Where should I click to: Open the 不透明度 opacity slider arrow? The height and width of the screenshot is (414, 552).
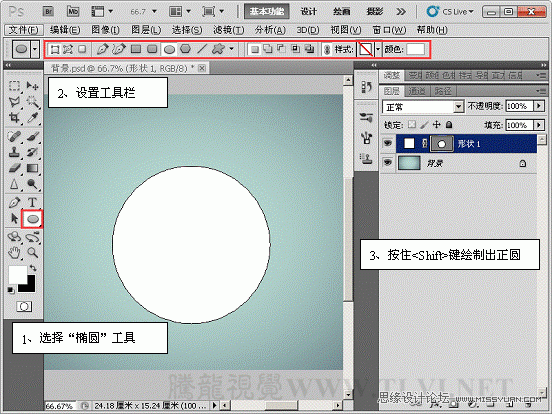(x=539, y=106)
